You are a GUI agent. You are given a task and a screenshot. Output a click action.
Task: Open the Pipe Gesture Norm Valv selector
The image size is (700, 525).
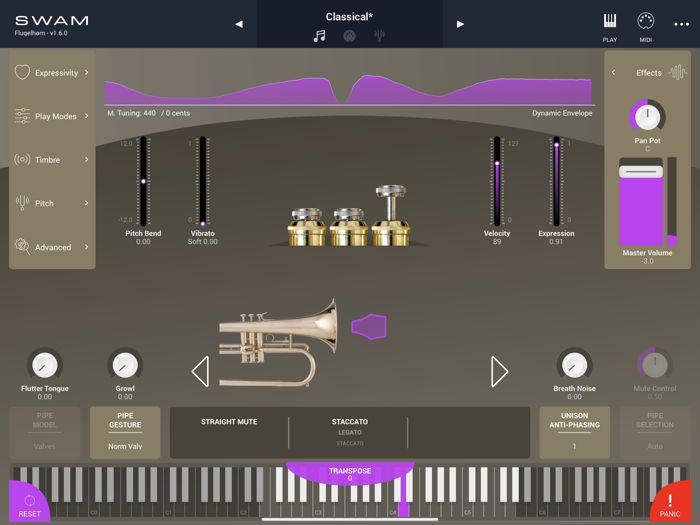125,432
